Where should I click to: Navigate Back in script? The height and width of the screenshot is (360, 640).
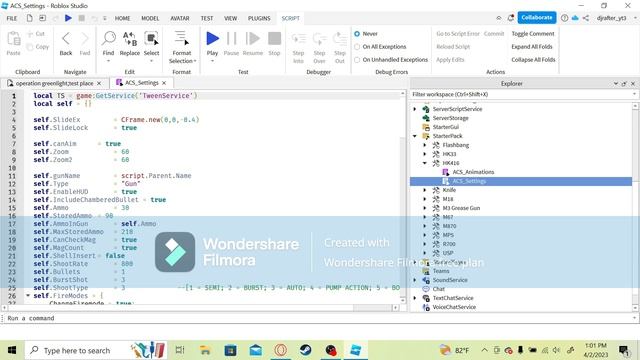pyautogui.click(x=66, y=39)
